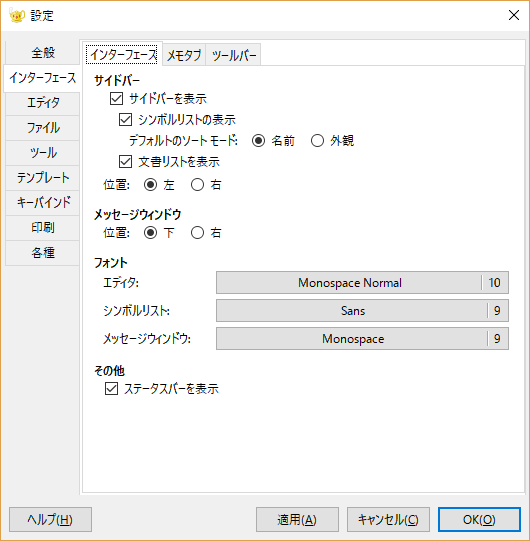Toggle シンボルリストの表示 checkbox
Screen dimensions: 530x541
(x=125, y=120)
